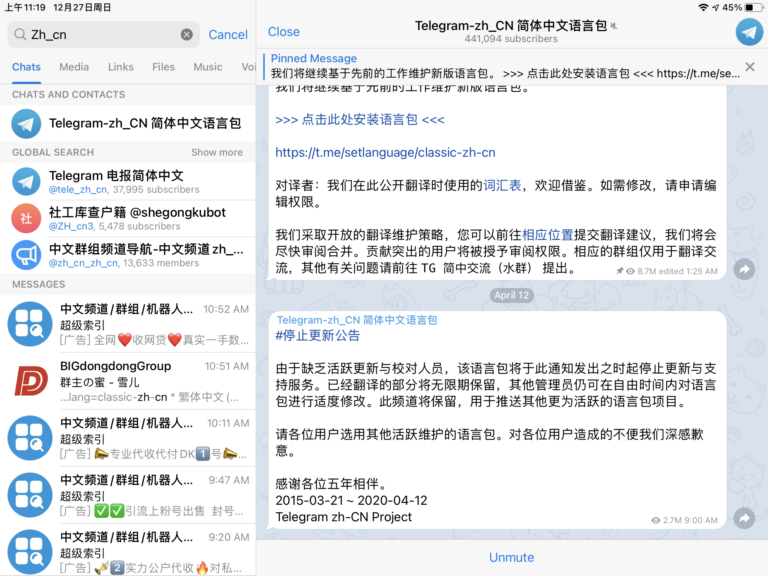The image size is (768, 576).
Task: Open 社工库查户籍 red avatar icon
Action: (x=26, y=218)
